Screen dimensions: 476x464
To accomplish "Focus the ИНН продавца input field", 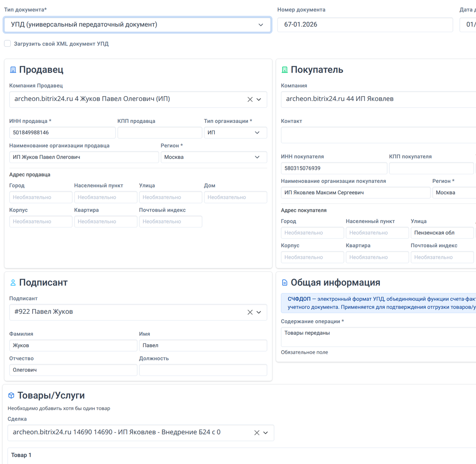I will tap(62, 133).
